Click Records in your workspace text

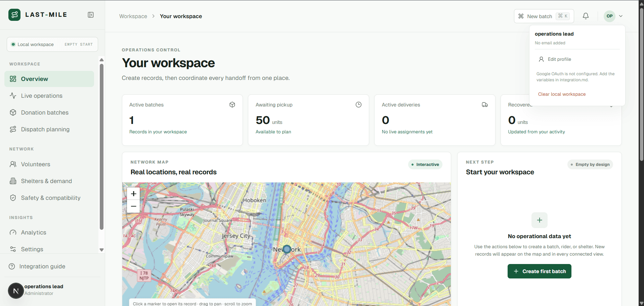(158, 132)
